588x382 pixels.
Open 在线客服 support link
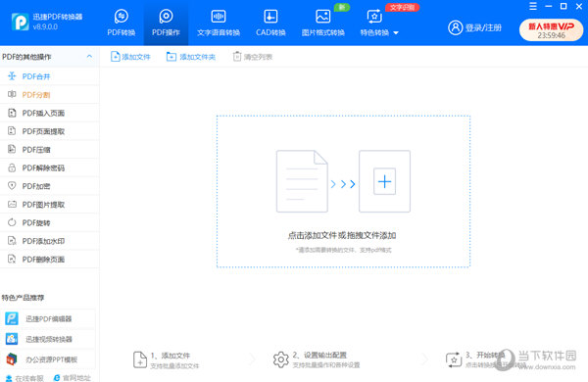click(24, 378)
